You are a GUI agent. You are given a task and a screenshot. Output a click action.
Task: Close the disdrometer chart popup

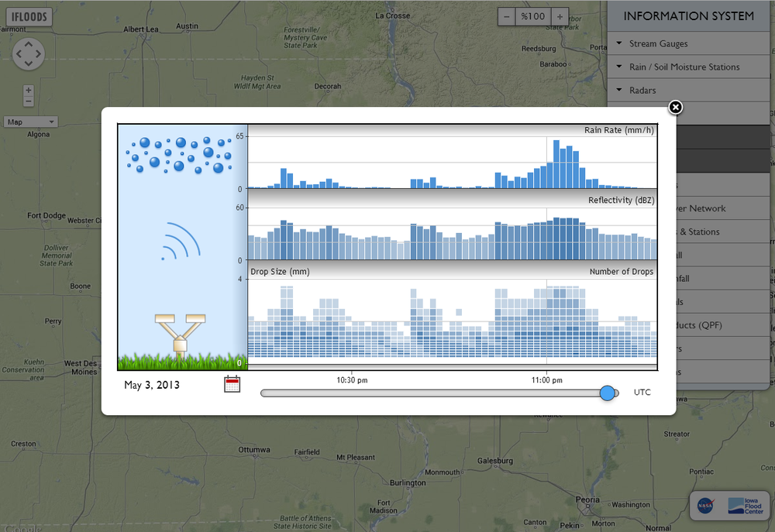[675, 107]
